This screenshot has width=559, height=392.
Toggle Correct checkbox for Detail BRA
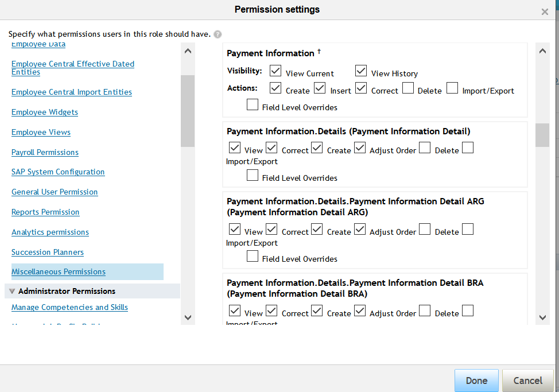click(271, 311)
